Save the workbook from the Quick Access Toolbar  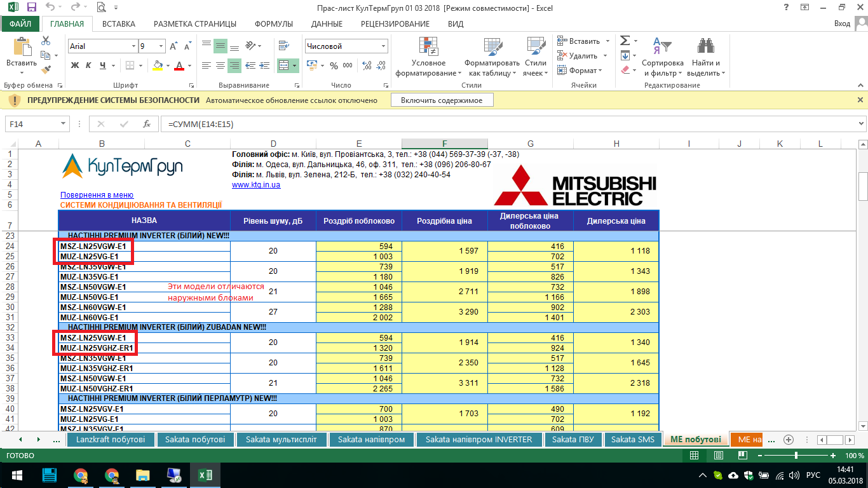click(x=31, y=8)
